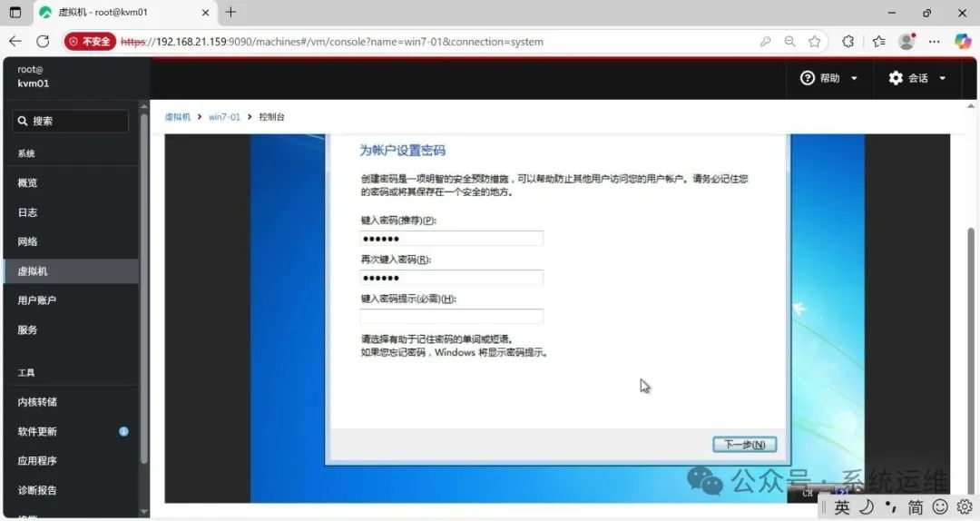Open 网络 in the sidebar
Viewport: 980px width, 521px height.
[71, 241]
